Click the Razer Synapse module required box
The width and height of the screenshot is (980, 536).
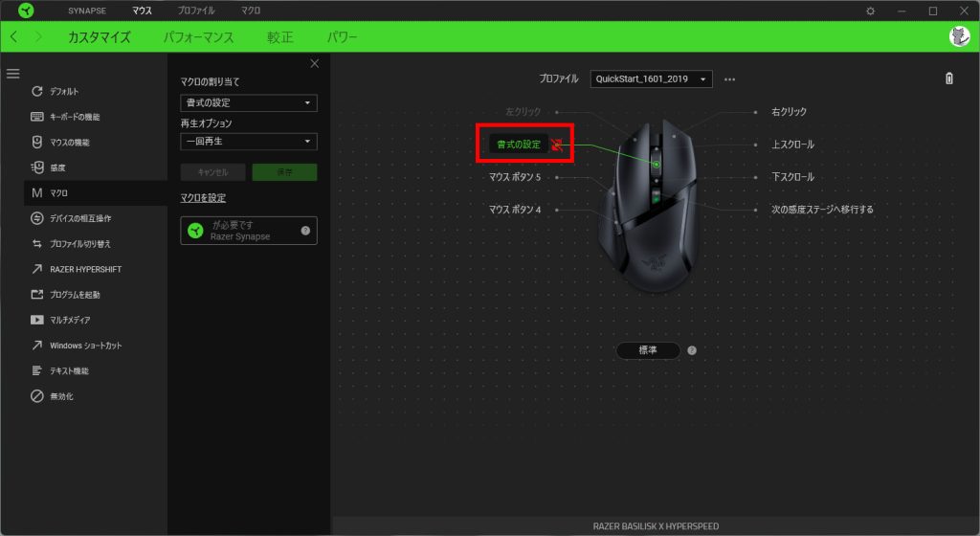pyautogui.click(x=249, y=231)
